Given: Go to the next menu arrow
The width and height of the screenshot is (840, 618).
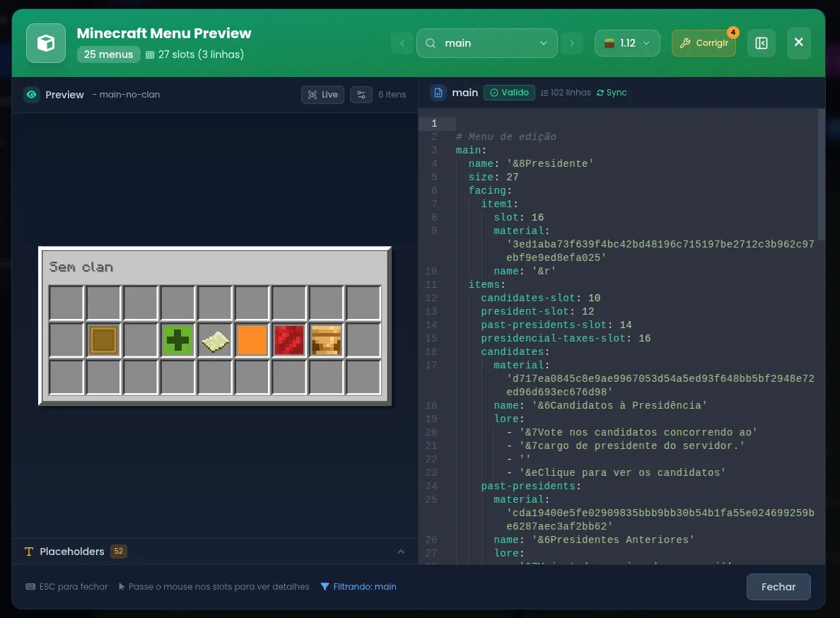Looking at the screenshot, I should point(572,43).
